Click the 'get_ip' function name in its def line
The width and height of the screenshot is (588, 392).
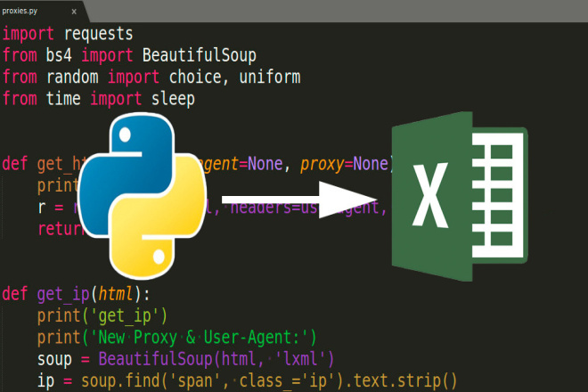click(63, 294)
